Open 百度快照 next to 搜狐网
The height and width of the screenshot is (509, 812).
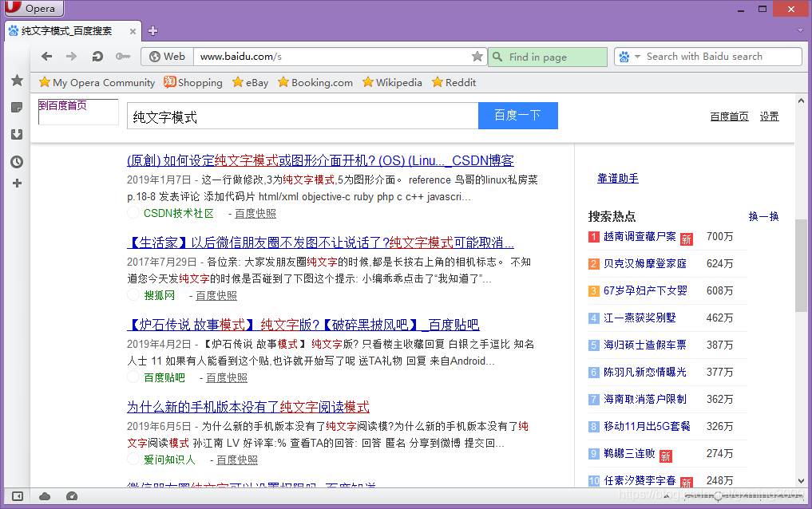tap(216, 295)
